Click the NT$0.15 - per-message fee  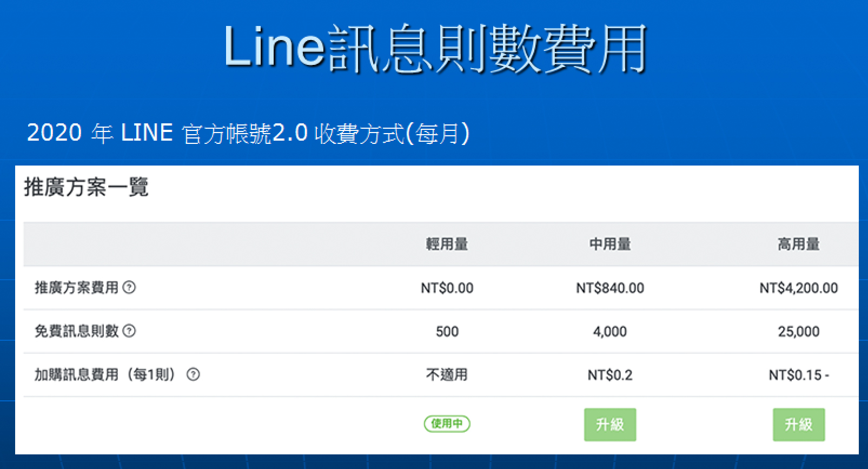[x=799, y=375]
